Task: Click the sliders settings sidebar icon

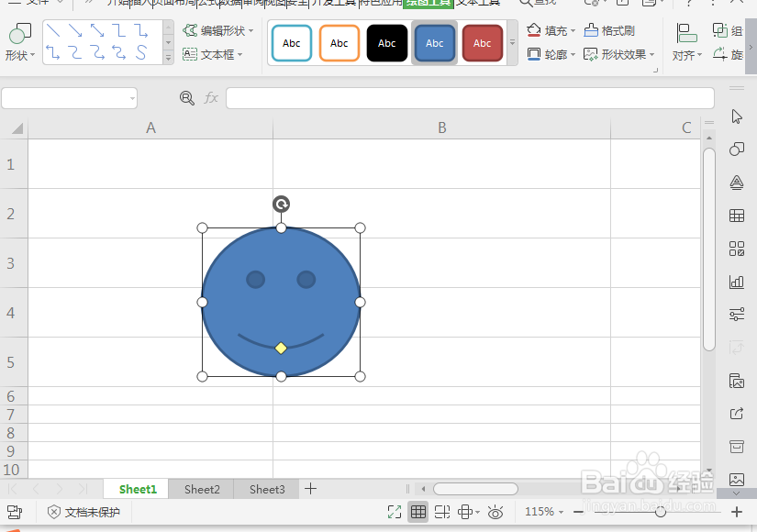Action: pos(736,315)
